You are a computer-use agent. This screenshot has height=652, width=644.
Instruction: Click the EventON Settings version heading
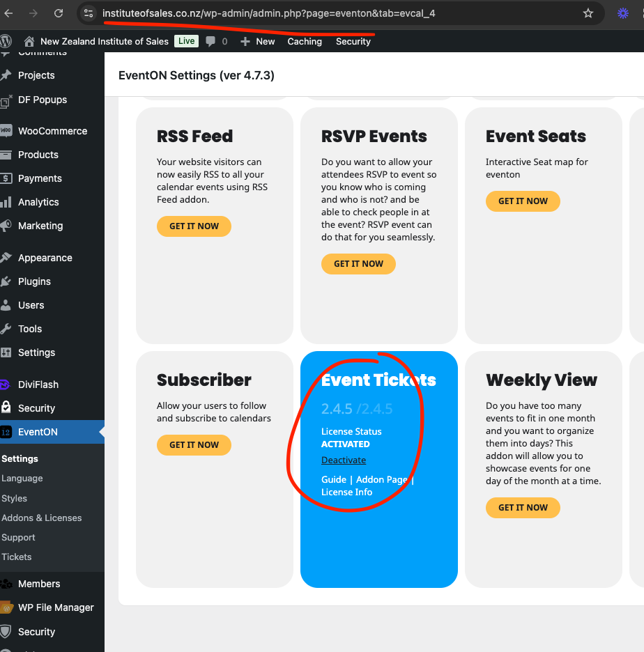[197, 75]
